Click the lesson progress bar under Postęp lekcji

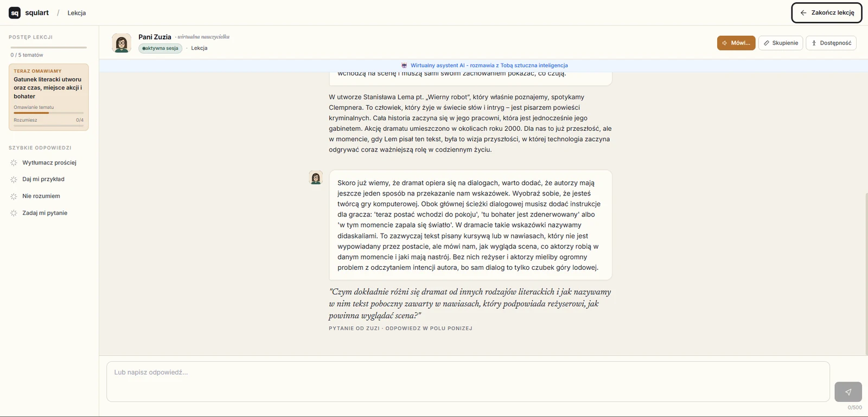click(x=49, y=48)
